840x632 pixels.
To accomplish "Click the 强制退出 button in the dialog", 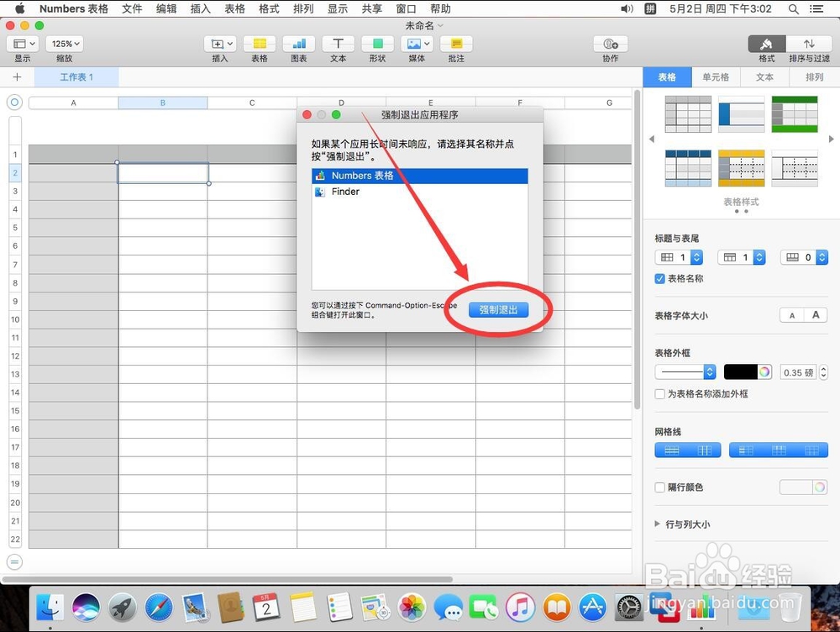I will [x=497, y=309].
